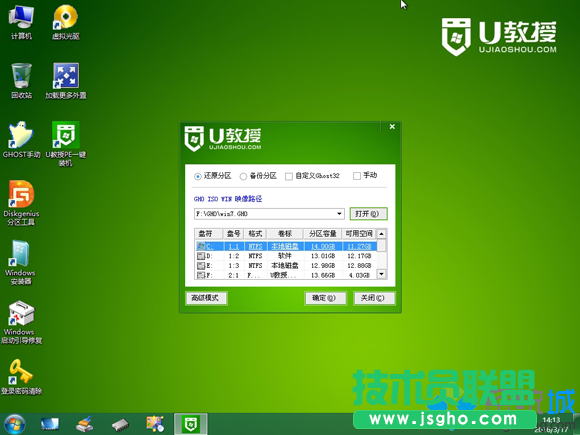The image size is (580, 435).
Task: Select the 备份分区 radio button
Action: [x=243, y=176]
